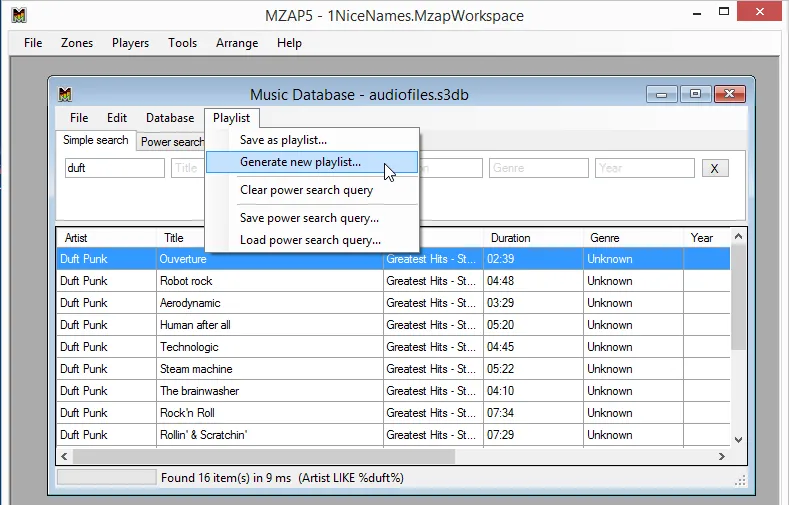Click the album cell in Human after all row
The height and width of the screenshot is (505, 789).
433,325
